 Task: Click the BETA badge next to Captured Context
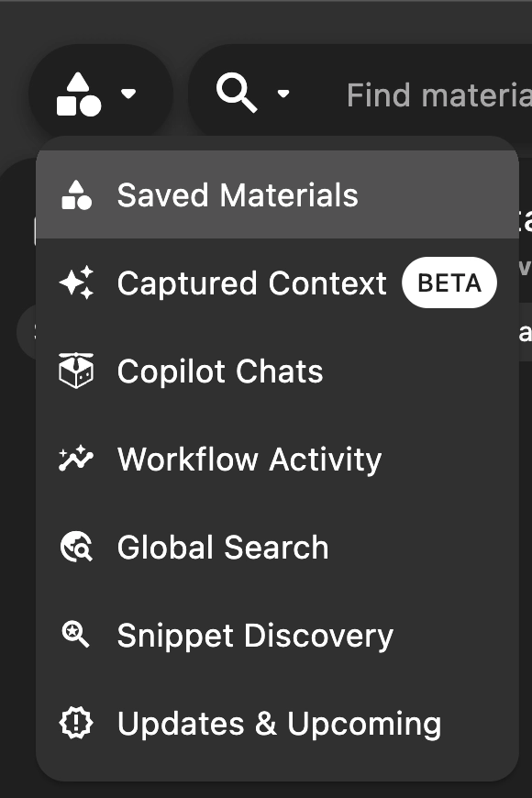click(449, 283)
